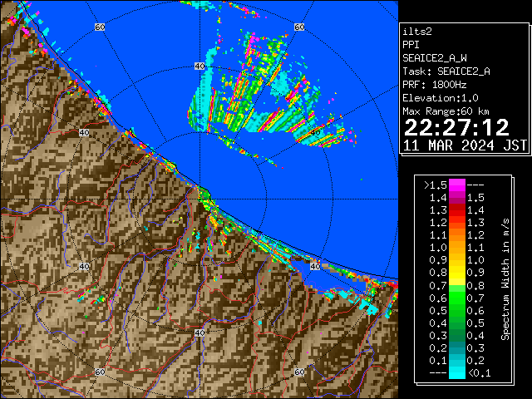Click the radar center where the range rings meet
532x399 pixels.
coord(199,199)
